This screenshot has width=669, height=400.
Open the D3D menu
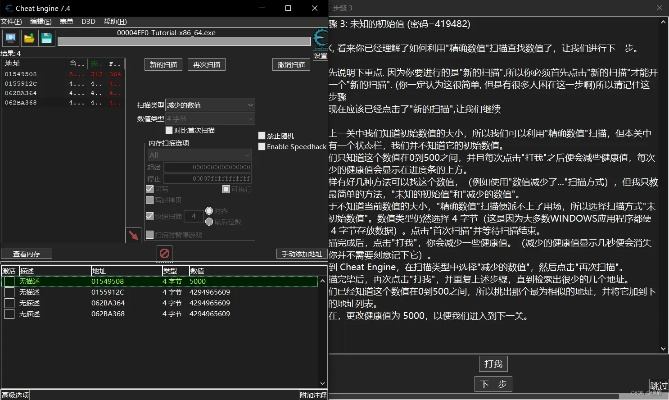pos(87,19)
